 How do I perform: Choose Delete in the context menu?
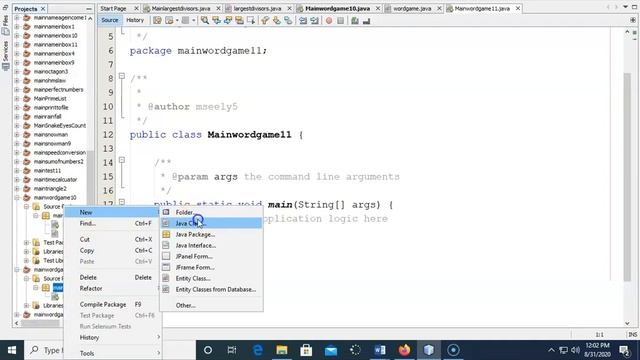coord(113,277)
